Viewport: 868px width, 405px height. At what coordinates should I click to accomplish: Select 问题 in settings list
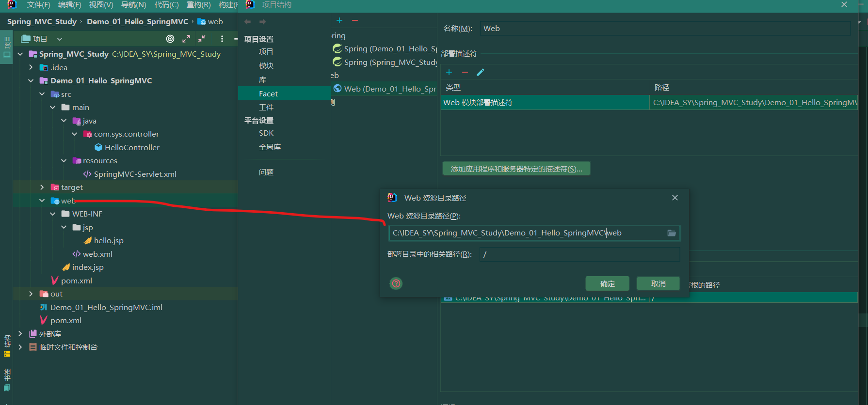click(x=266, y=172)
